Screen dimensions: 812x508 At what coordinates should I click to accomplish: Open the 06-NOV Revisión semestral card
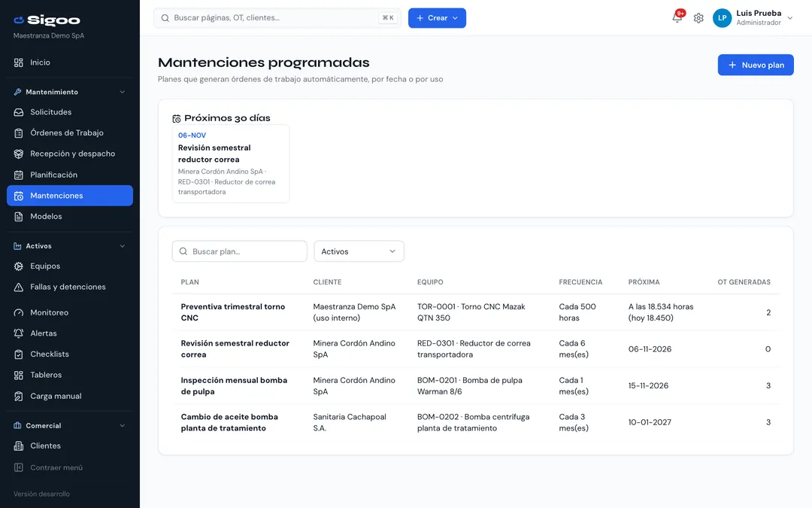point(231,164)
